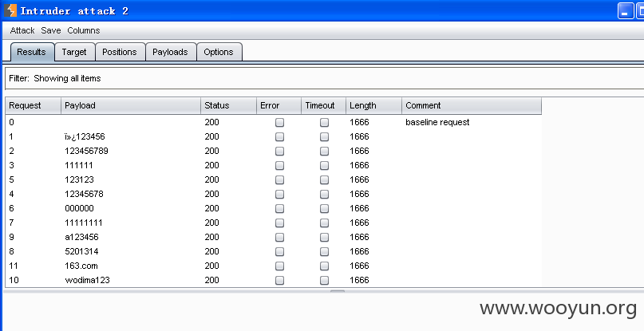Viewport: 644px width, 331px height.
Task: Click the pane splitter handle below results table
Action: click(x=338, y=291)
